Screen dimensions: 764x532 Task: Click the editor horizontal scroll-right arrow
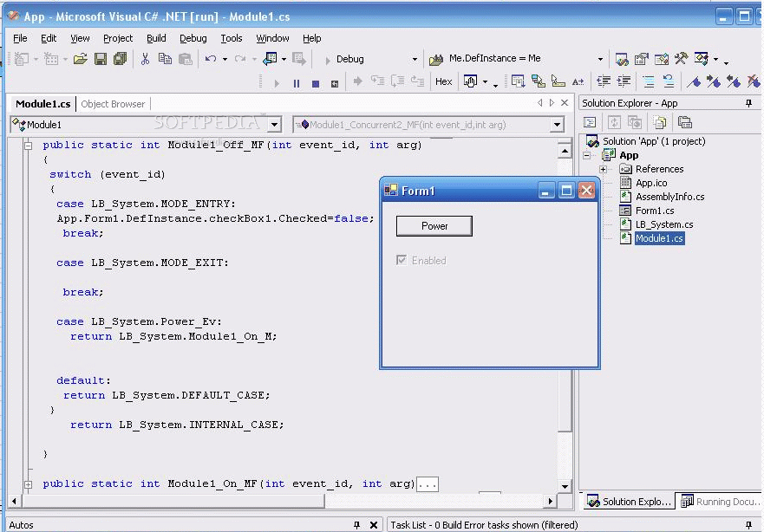pyautogui.click(x=550, y=501)
